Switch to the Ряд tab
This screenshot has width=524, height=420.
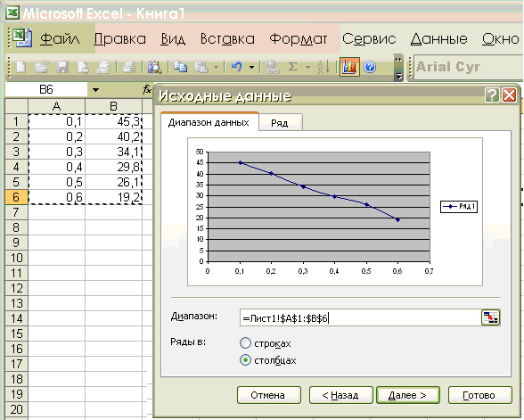tap(280, 123)
